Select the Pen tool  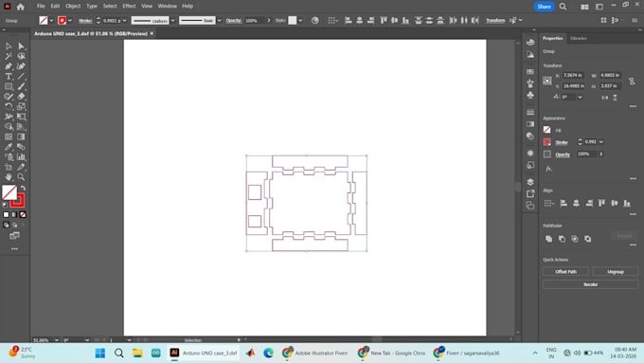point(9,66)
